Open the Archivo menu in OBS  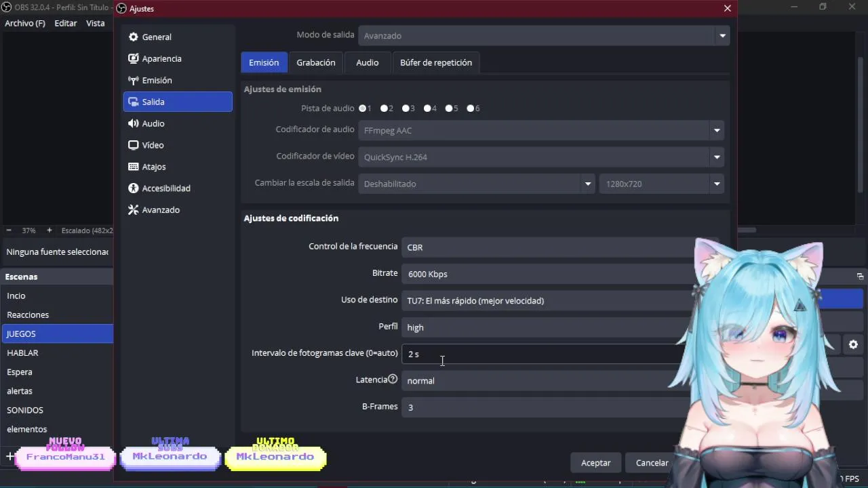point(25,23)
